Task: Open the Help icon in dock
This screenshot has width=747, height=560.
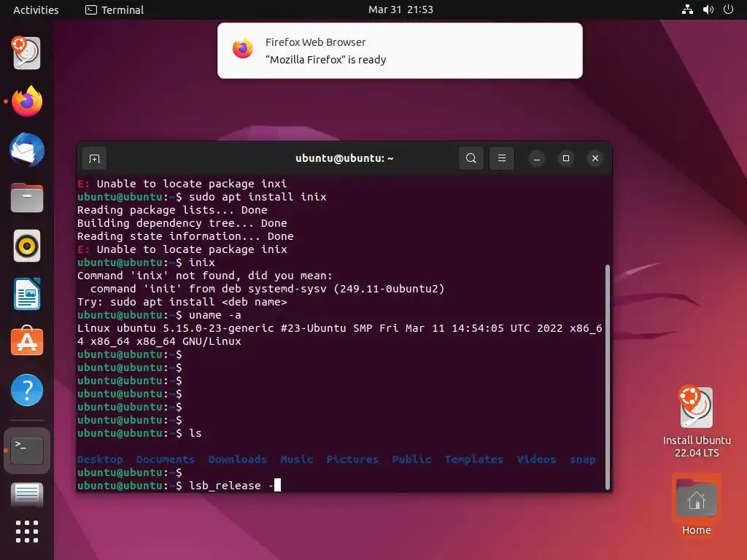Action: [x=27, y=390]
